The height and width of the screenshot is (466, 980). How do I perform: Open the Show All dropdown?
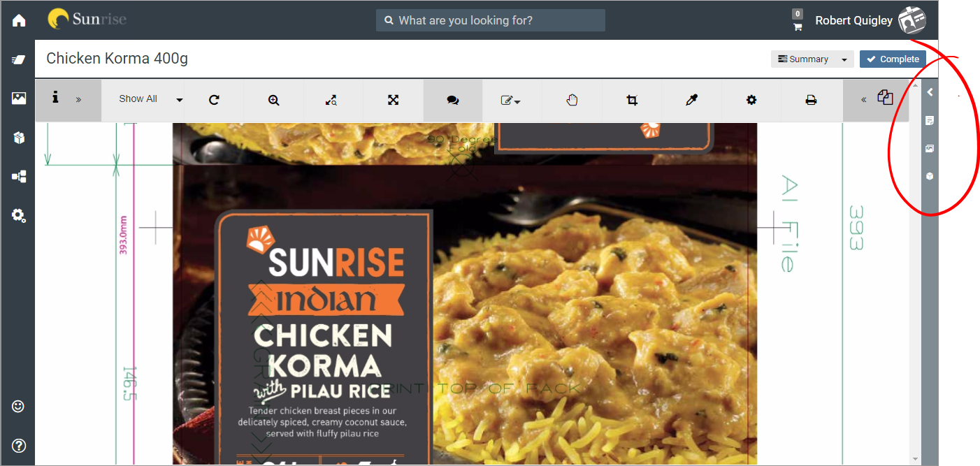151,99
